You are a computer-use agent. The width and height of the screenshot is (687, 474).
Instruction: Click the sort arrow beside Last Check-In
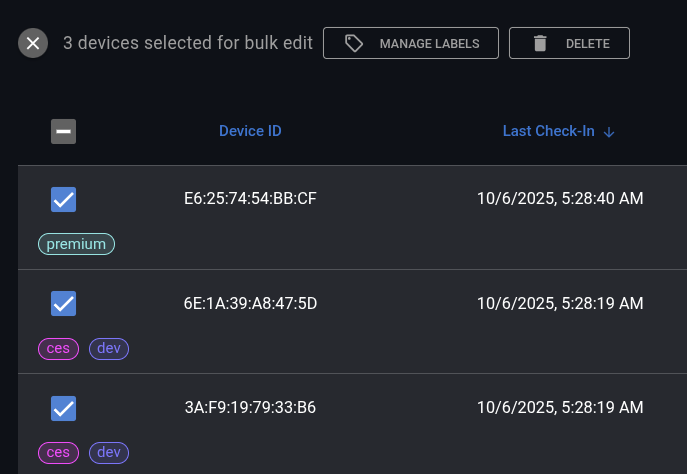[609, 132]
